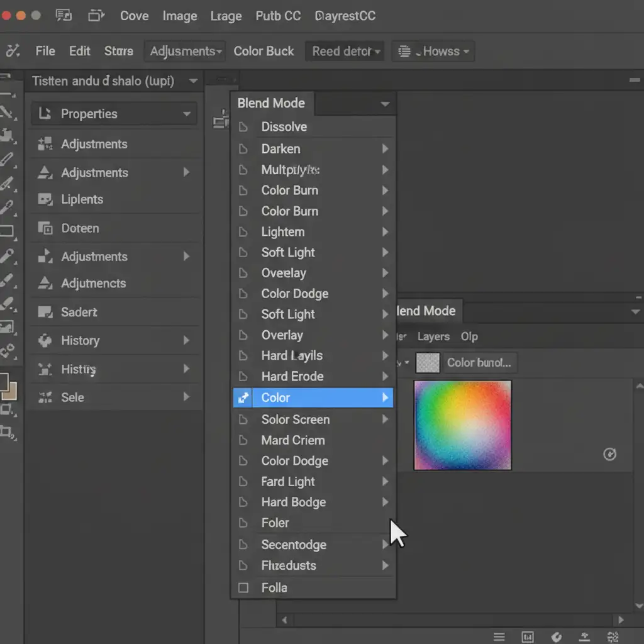Select the foreground color swatch in toolbar

(x=3, y=382)
